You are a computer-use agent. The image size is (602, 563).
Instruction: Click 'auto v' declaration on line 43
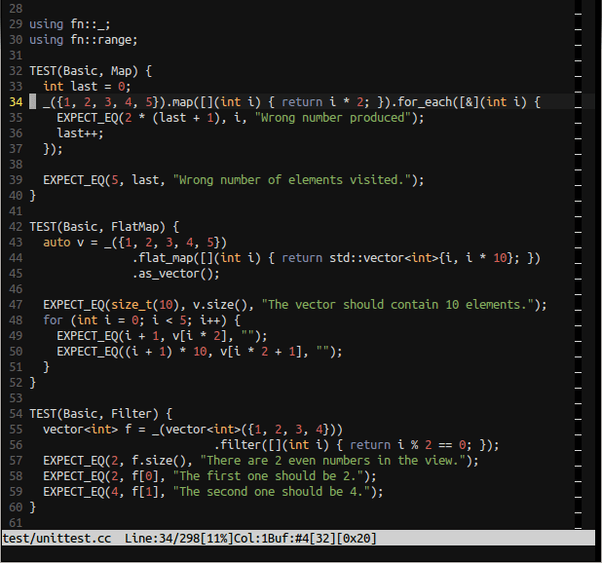63,243
